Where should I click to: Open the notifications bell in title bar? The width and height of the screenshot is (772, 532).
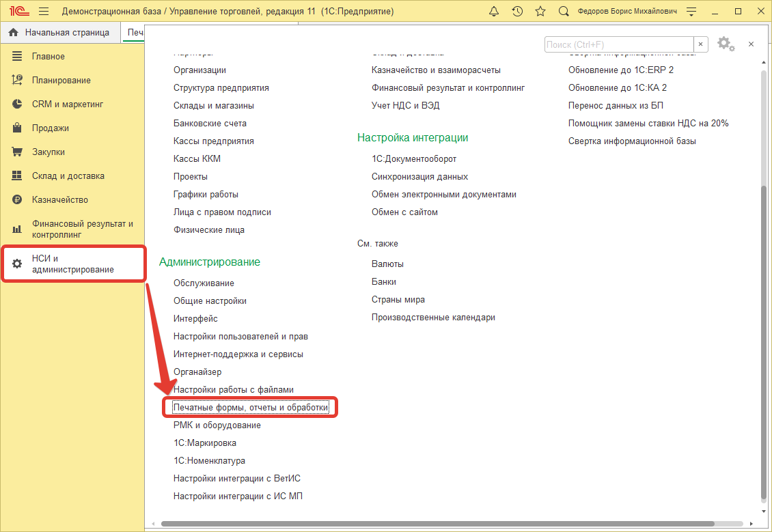coord(495,12)
